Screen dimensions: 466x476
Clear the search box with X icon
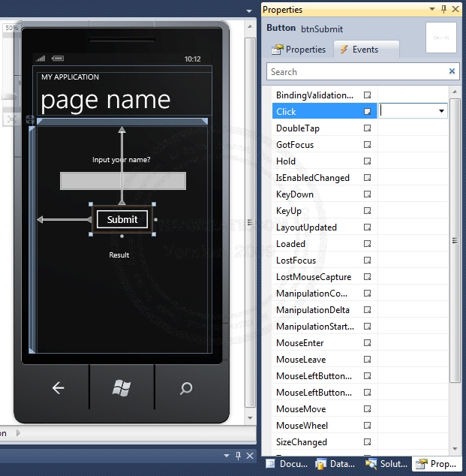click(x=452, y=72)
